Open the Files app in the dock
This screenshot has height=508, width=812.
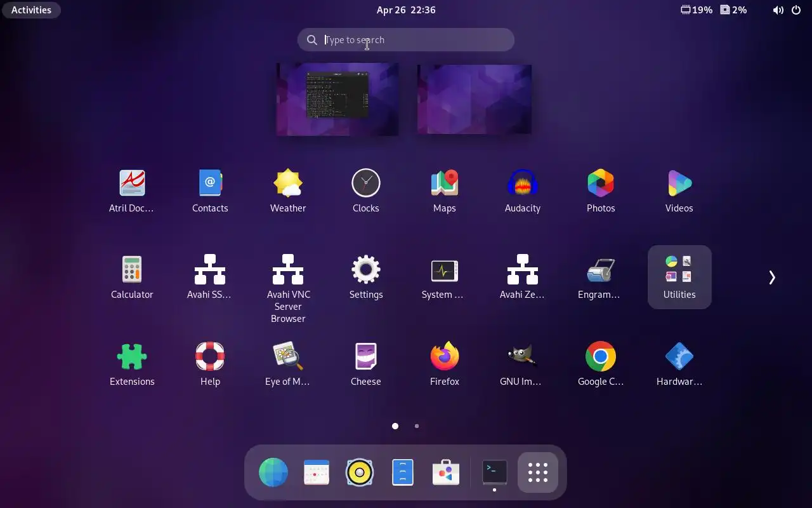(x=403, y=472)
